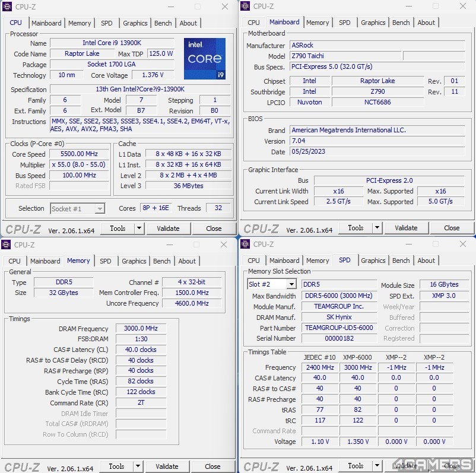Open Memory tab in the Motherboard window

point(318,23)
